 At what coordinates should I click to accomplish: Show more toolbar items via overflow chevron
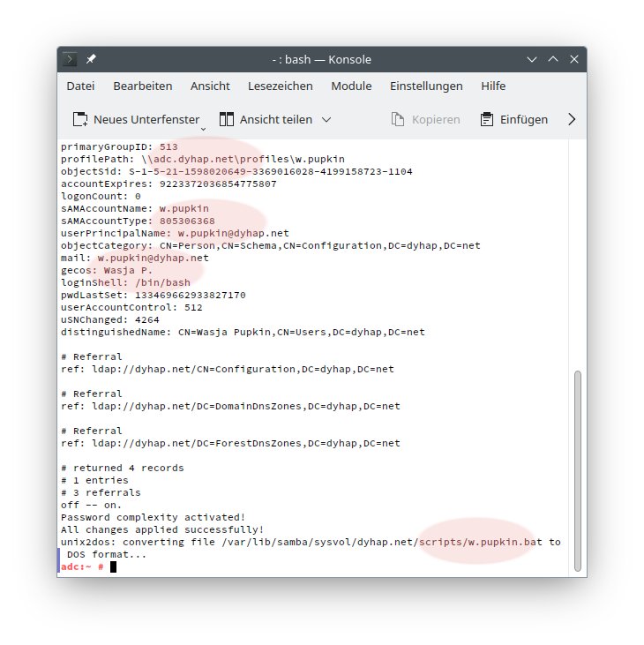click(x=572, y=119)
